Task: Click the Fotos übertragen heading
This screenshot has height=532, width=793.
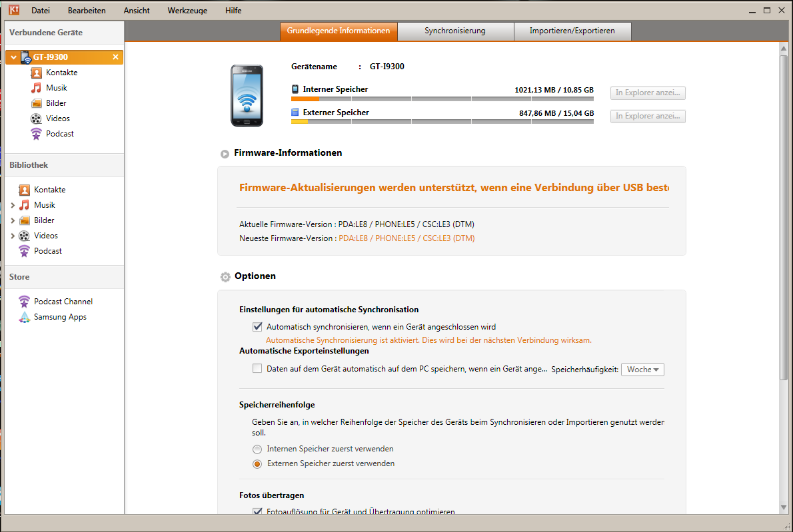Action: [x=272, y=495]
